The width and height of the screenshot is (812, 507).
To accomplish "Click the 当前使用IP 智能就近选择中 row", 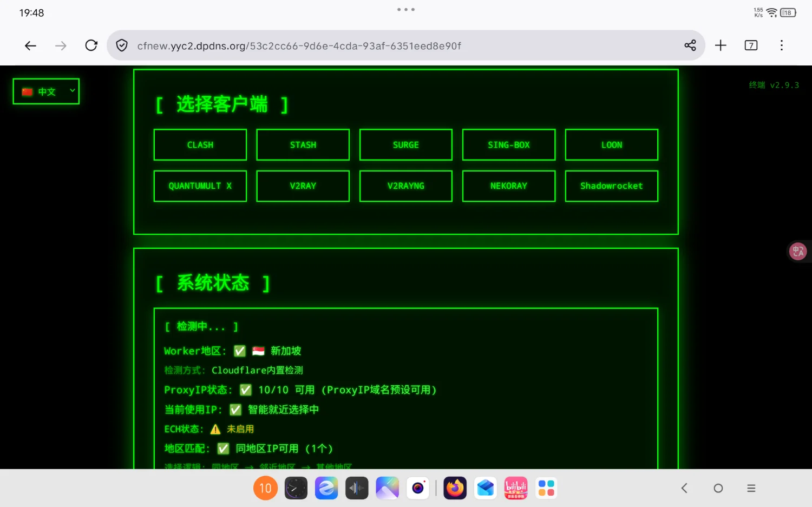I will [x=241, y=410].
